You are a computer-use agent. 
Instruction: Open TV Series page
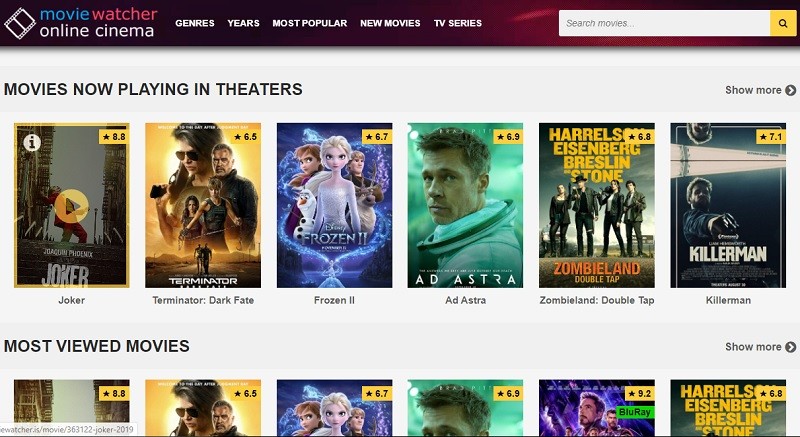coord(458,23)
